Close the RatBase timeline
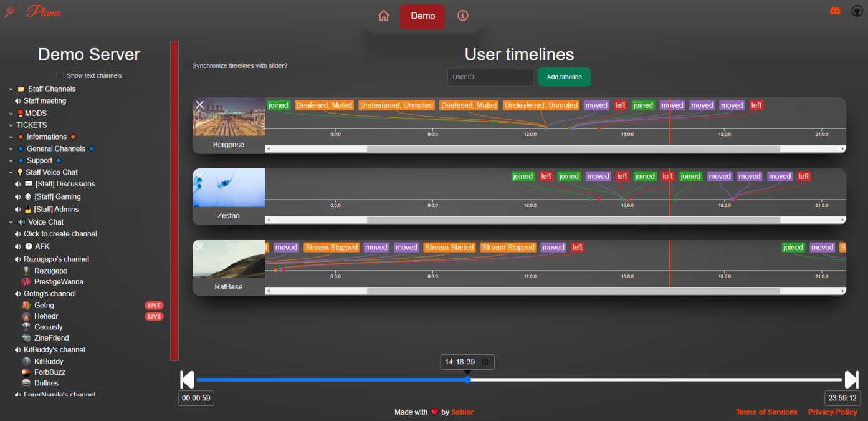Viewport: 868px width, 421px height. [x=200, y=247]
